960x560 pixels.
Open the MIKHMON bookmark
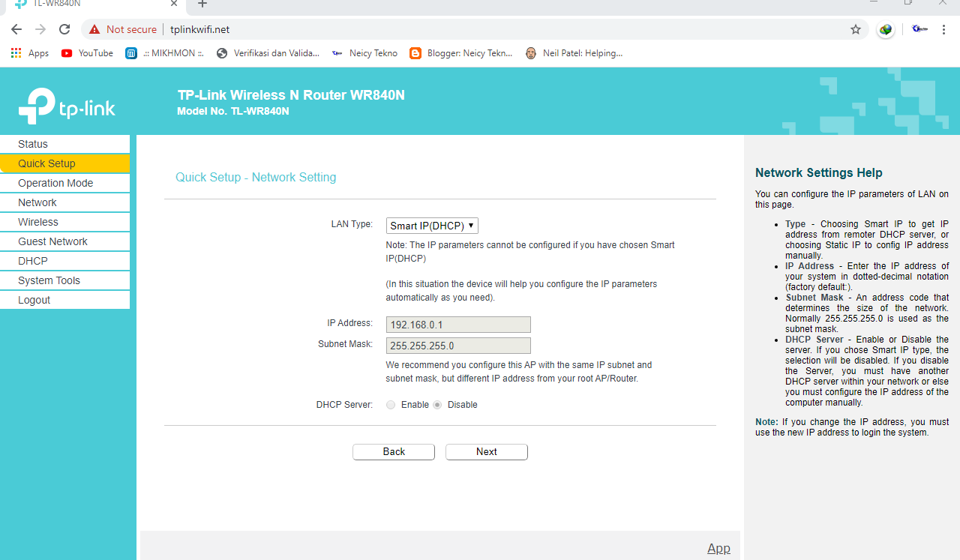tap(165, 53)
